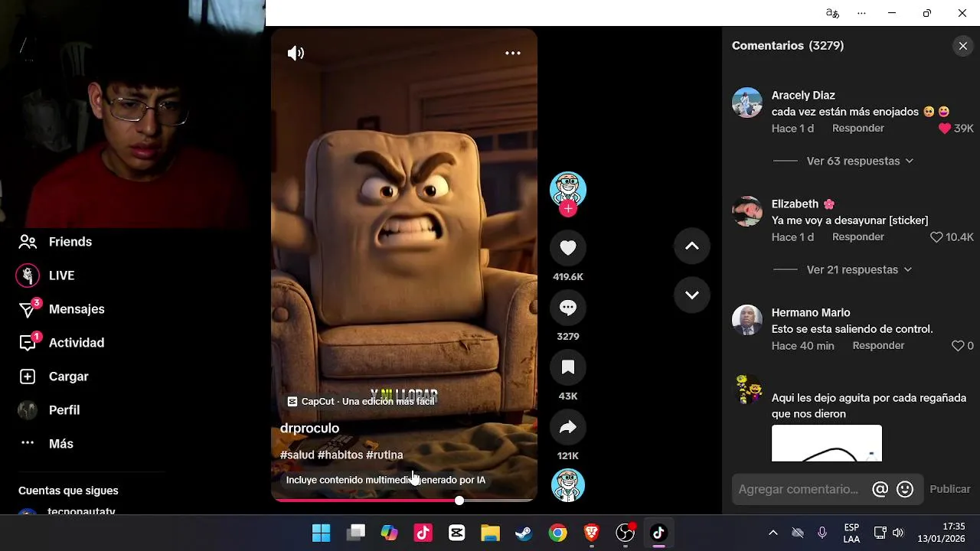Open File Explorer from the taskbar

491,533
